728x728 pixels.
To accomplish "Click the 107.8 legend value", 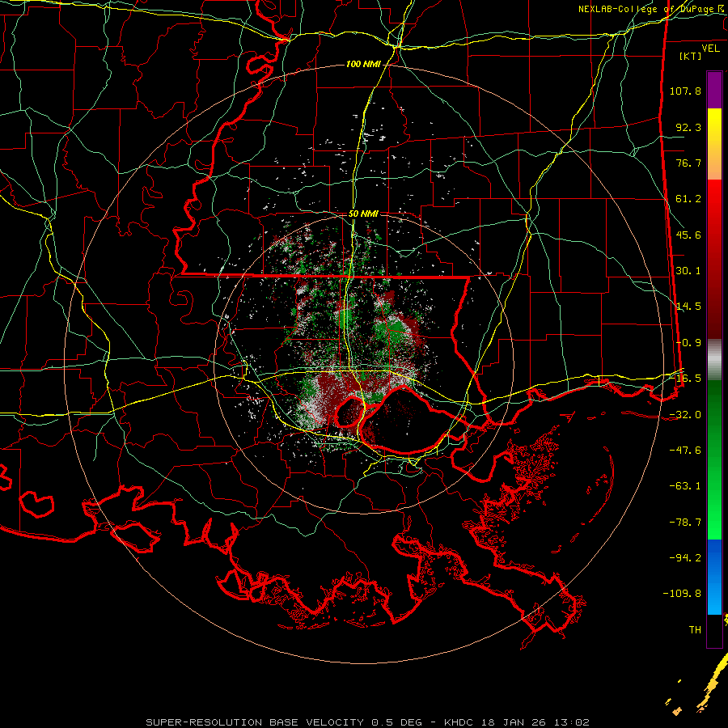I will coord(685,91).
